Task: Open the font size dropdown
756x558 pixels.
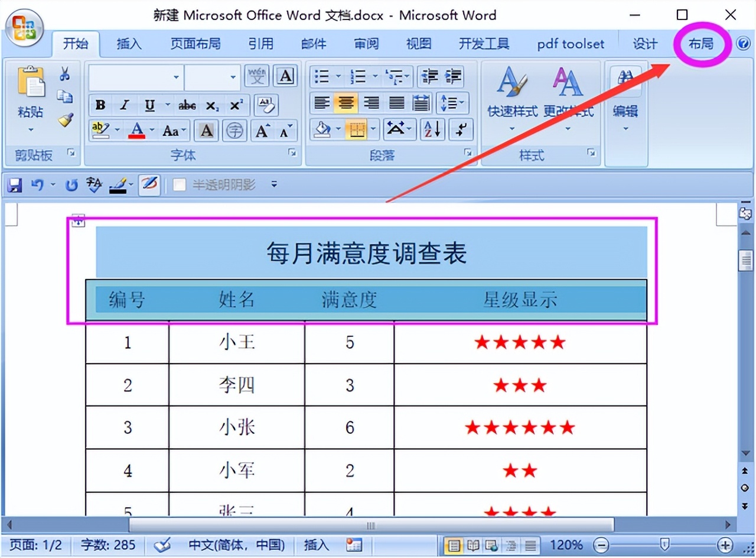Action: tap(233, 77)
